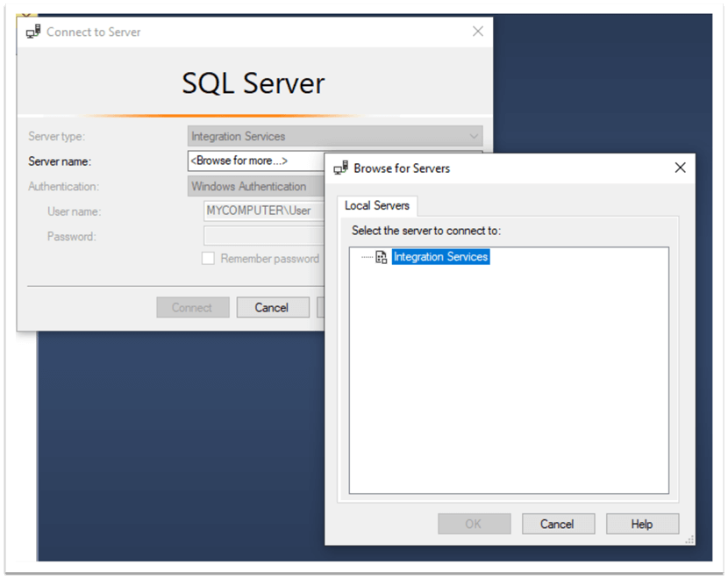This screenshot has width=728, height=579.
Task: Click the Browse for Servers title bar icon
Action: 341,168
